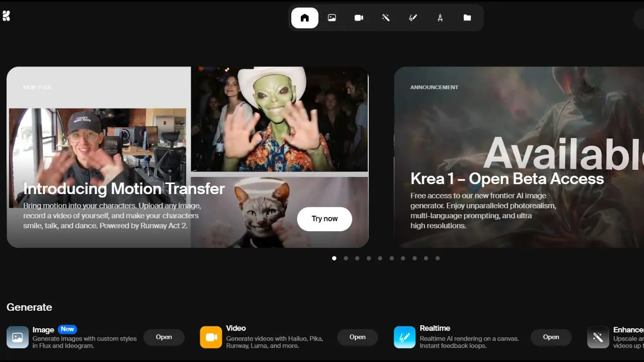Image resolution: width=644 pixels, height=362 pixels.
Task: Select the Home icon in top nav
Action: [304, 18]
